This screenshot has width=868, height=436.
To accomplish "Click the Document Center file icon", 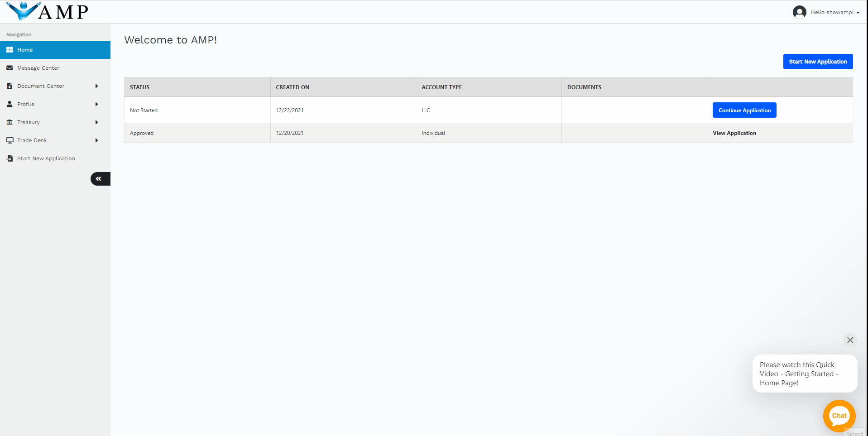I will [10, 86].
